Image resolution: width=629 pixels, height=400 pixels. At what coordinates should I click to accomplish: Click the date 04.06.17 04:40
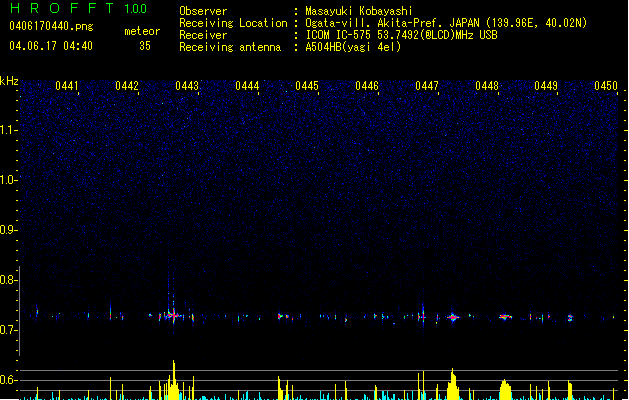[x=51, y=46]
